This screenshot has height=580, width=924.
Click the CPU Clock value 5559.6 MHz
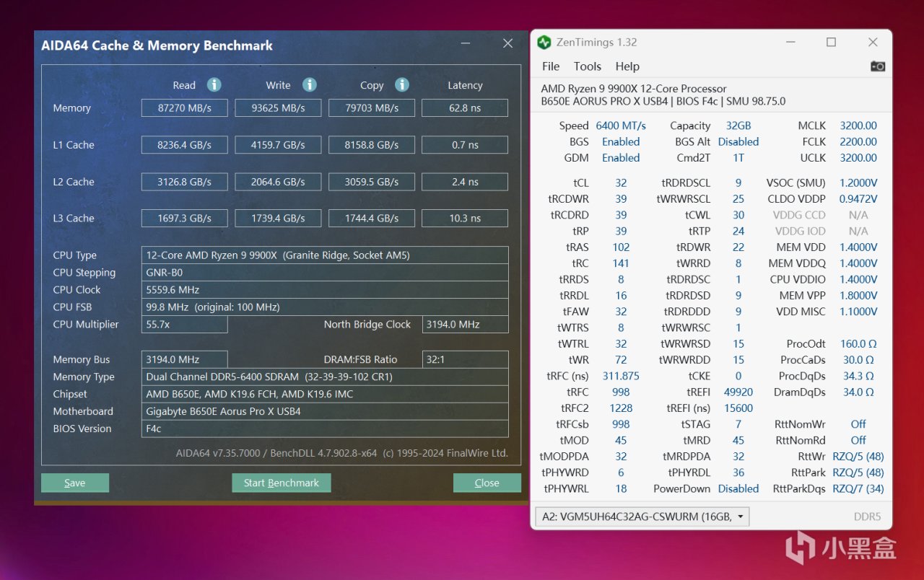tap(325, 290)
